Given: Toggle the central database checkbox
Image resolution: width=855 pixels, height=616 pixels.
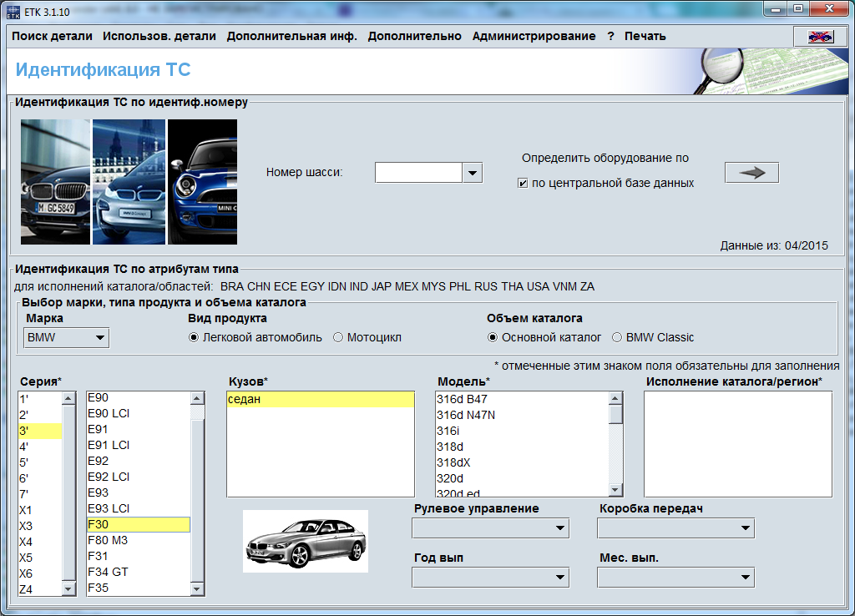Looking at the screenshot, I should click(523, 183).
